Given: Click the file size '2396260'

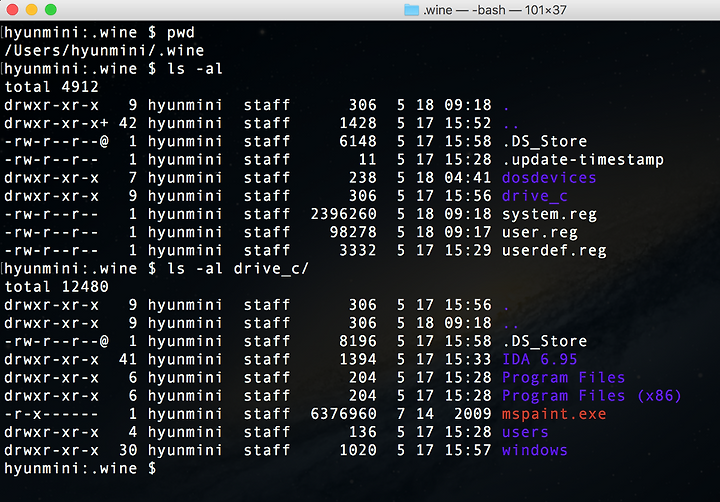Looking at the screenshot, I should pyautogui.click(x=343, y=214).
